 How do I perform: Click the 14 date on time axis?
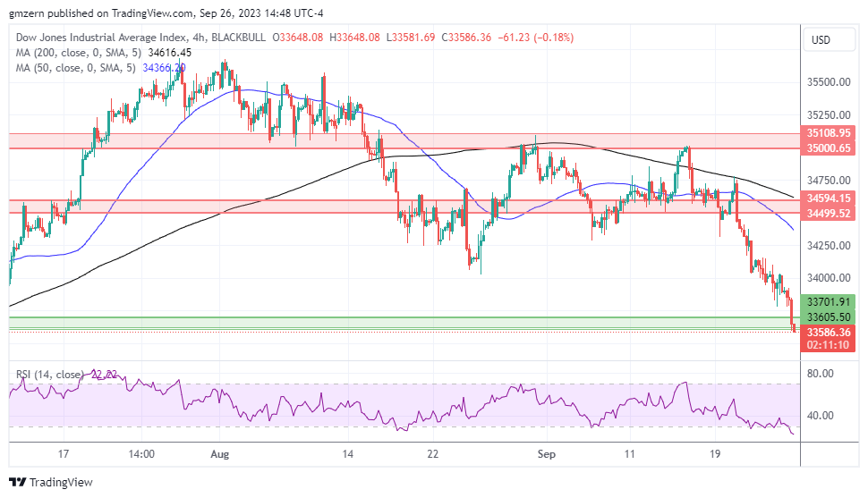click(347, 454)
